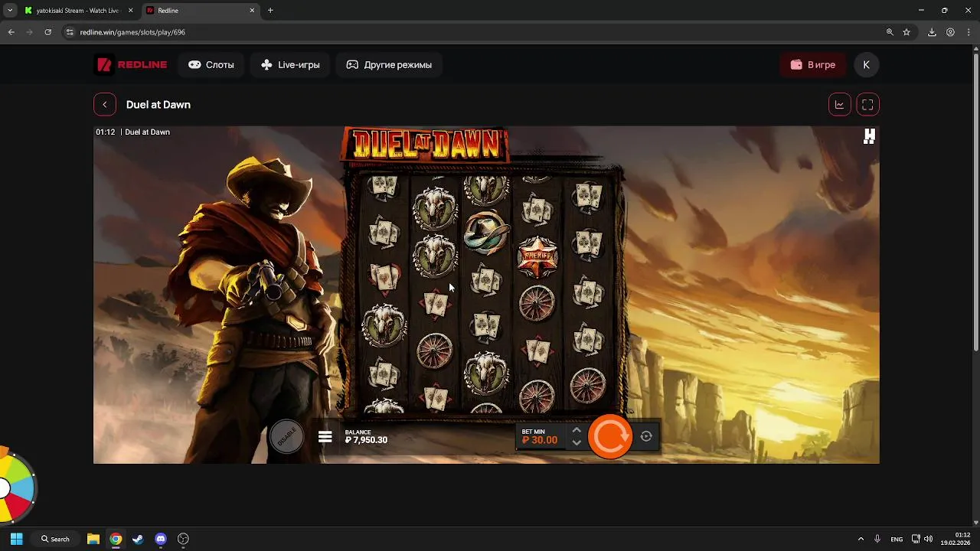980x551 pixels.
Task: Click the Redline logo
Action: 131,65
